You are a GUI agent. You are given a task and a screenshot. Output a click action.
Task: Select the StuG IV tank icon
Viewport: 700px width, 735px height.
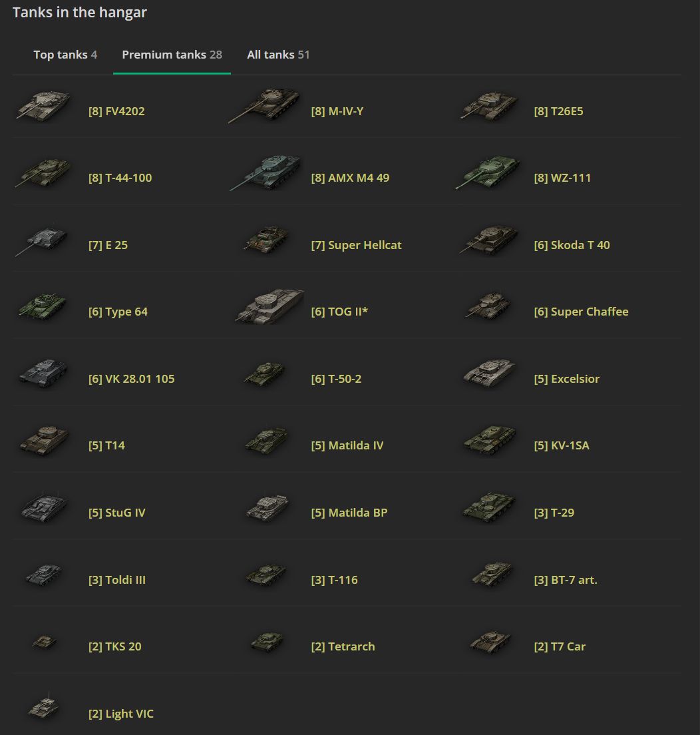[x=43, y=509]
